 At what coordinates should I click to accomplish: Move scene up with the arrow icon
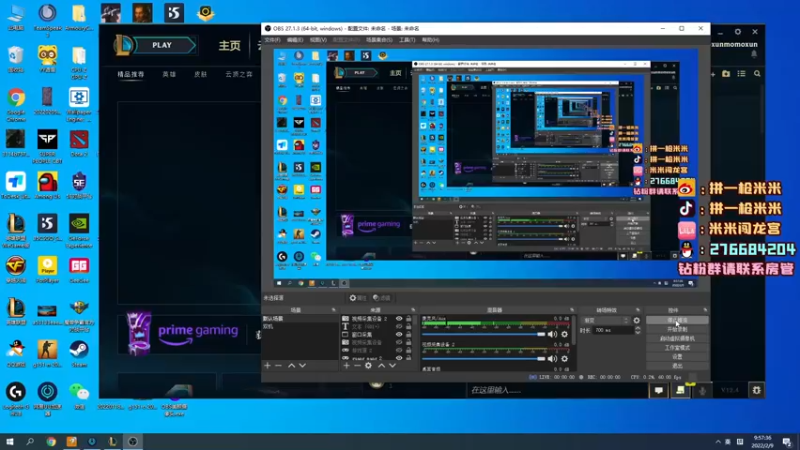coord(291,365)
